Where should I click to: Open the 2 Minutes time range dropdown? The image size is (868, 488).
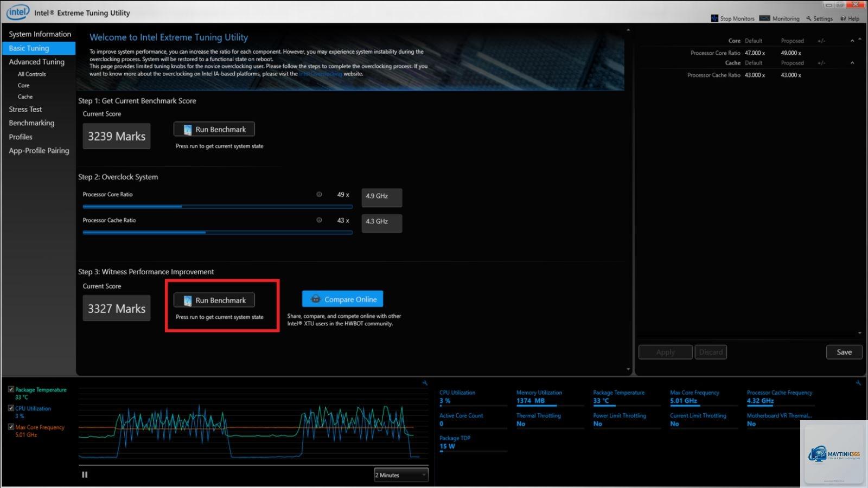[401, 475]
